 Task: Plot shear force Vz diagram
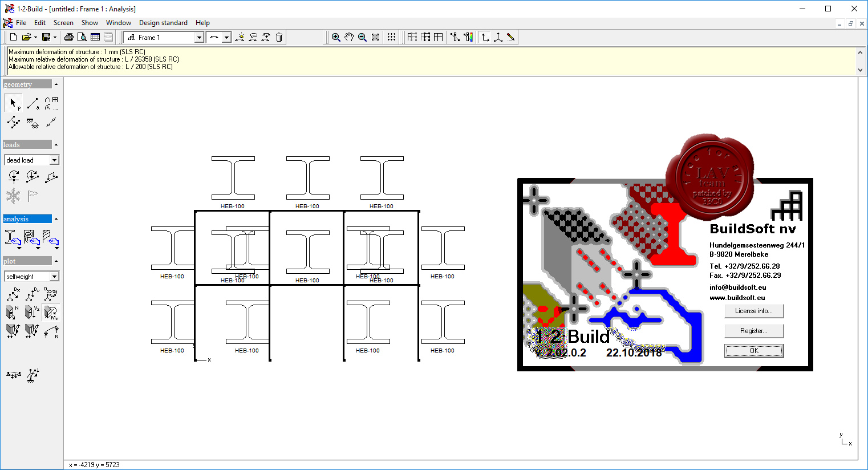click(33, 312)
